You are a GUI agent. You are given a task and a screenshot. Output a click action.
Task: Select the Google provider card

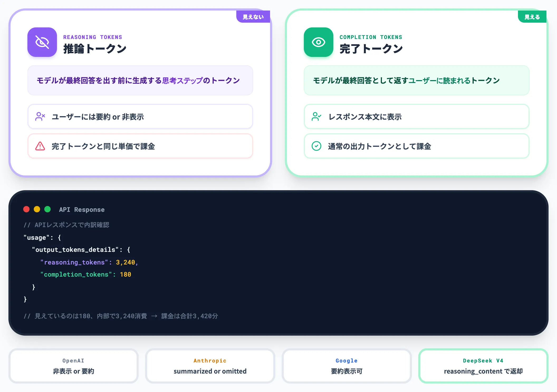pyautogui.click(x=347, y=366)
